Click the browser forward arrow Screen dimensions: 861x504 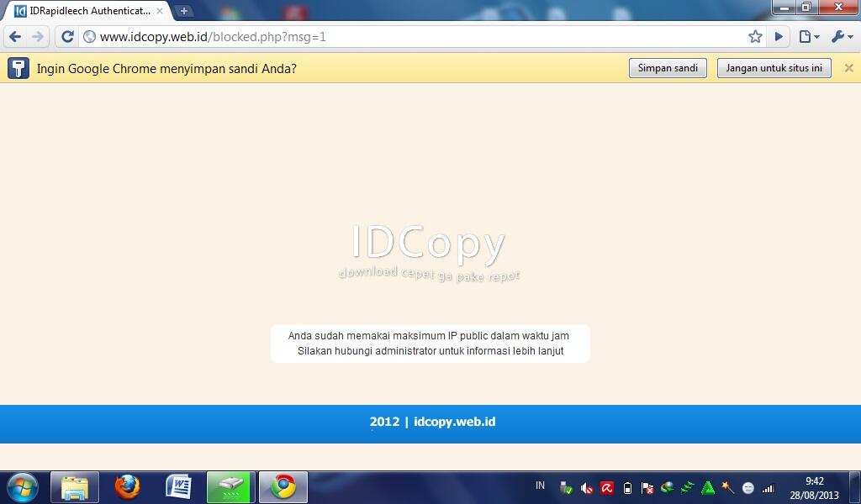click(38, 37)
